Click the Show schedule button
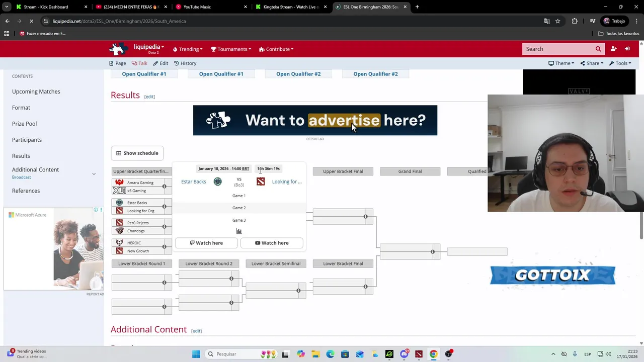This screenshot has height=362, width=644. (137, 153)
